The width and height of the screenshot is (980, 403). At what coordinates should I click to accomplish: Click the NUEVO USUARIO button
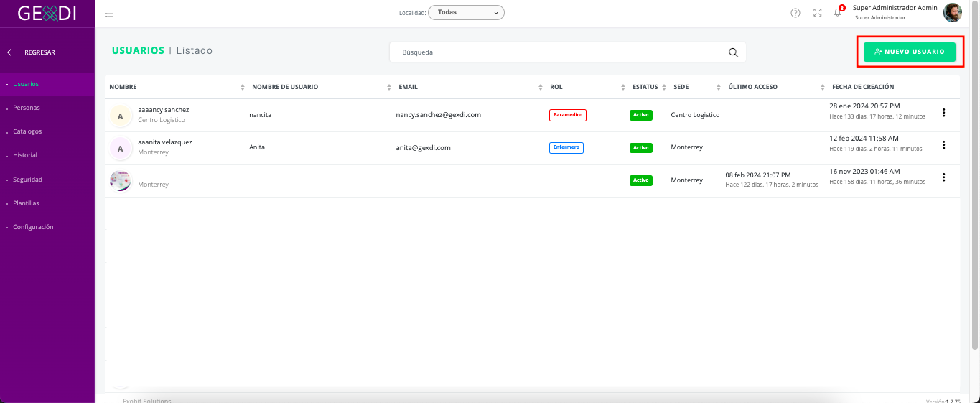click(910, 52)
